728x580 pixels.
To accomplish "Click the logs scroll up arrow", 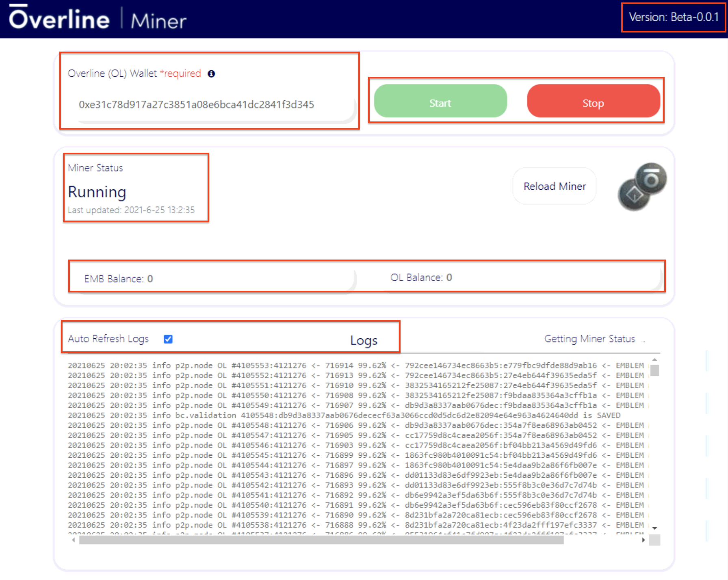I will (654, 360).
